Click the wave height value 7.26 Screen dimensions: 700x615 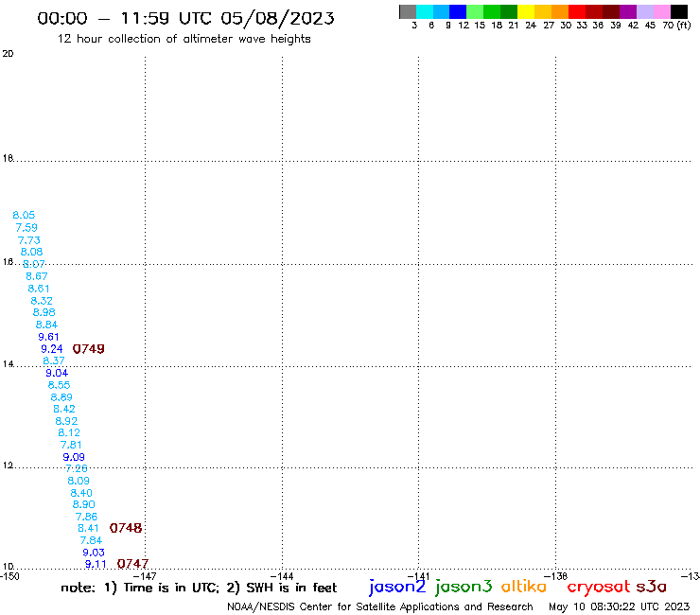pyautogui.click(x=77, y=469)
